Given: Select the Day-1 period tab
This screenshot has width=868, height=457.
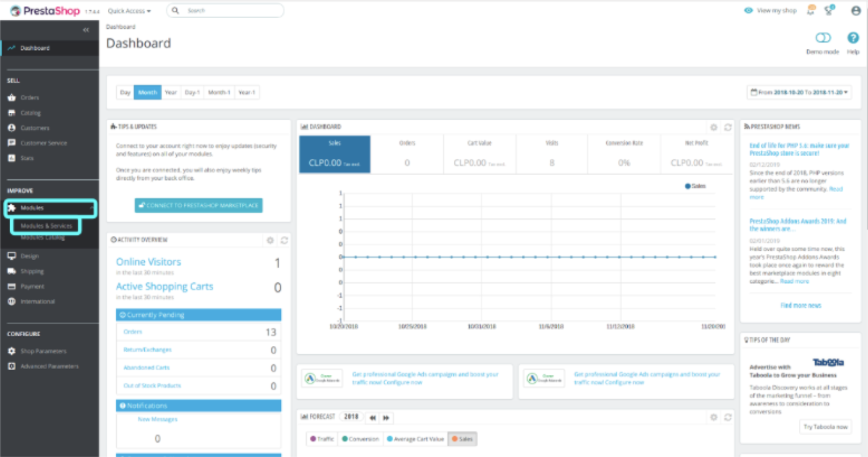Looking at the screenshot, I should point(192,92).
